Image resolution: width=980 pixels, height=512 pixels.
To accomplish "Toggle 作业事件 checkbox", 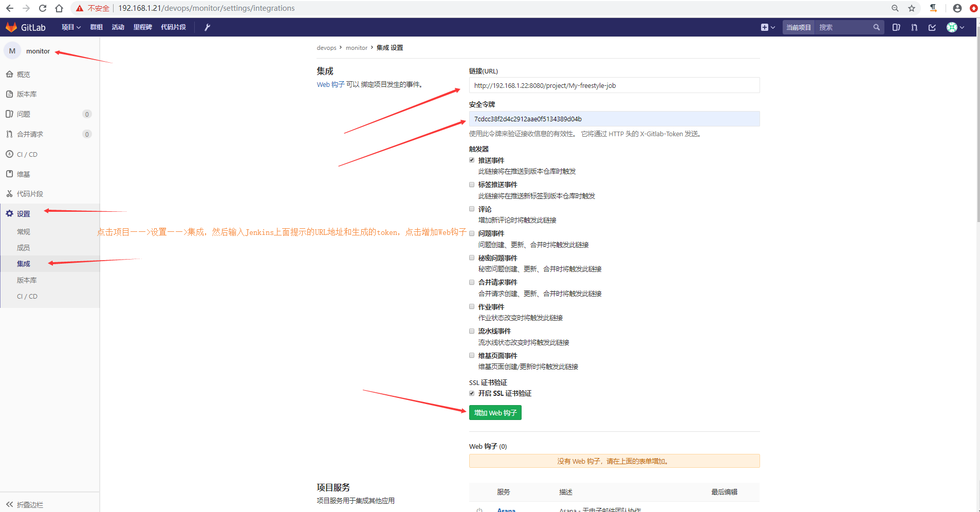I will point(472,306).
